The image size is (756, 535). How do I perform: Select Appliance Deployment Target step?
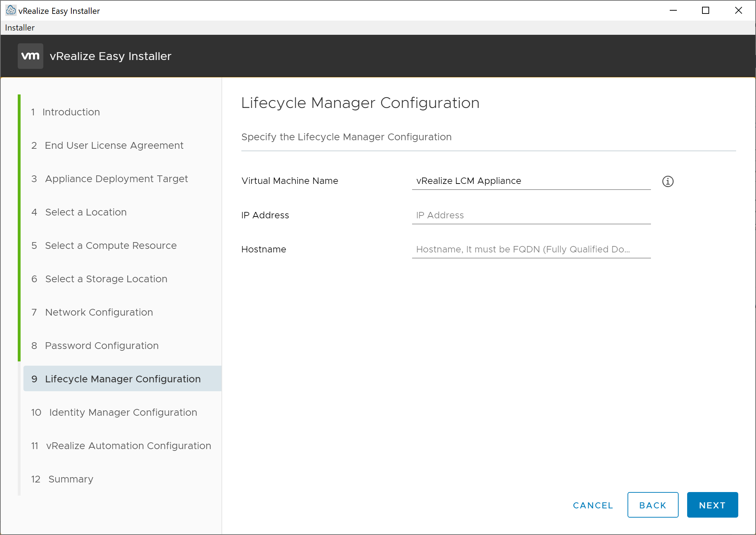pyautogui.click(x=116, y=179)
